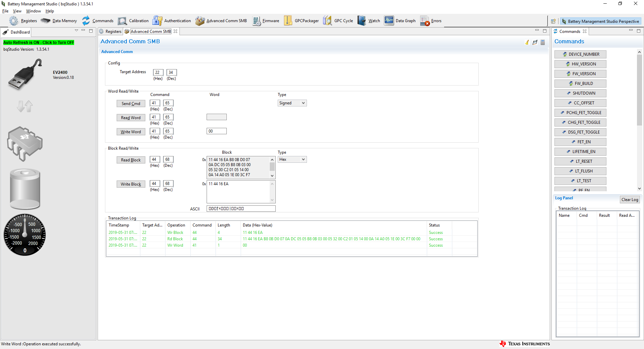This screenshot has height=349, width=644.
Task: Select the Rd Block transaction log row
Action: coord(291,239)
